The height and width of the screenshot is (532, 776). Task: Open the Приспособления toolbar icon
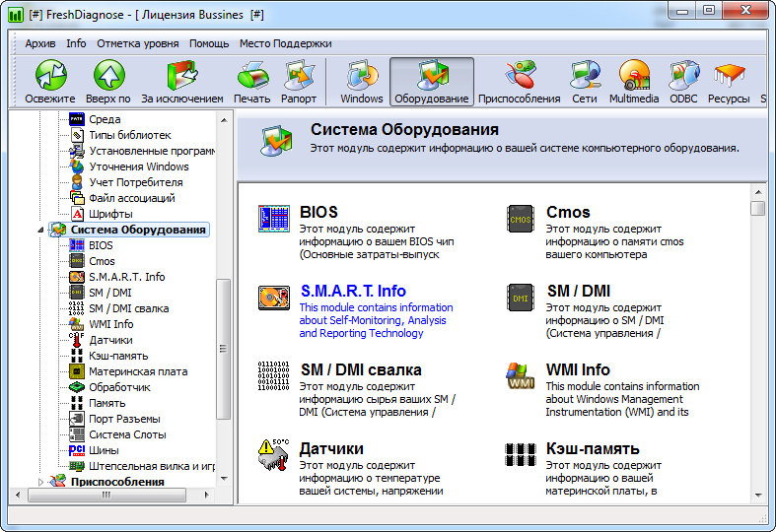point(520,75)
